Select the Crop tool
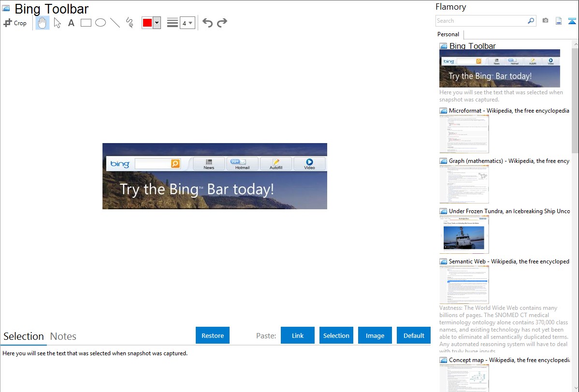This screenshot has height=392, width=579. (x=15, y=23)
